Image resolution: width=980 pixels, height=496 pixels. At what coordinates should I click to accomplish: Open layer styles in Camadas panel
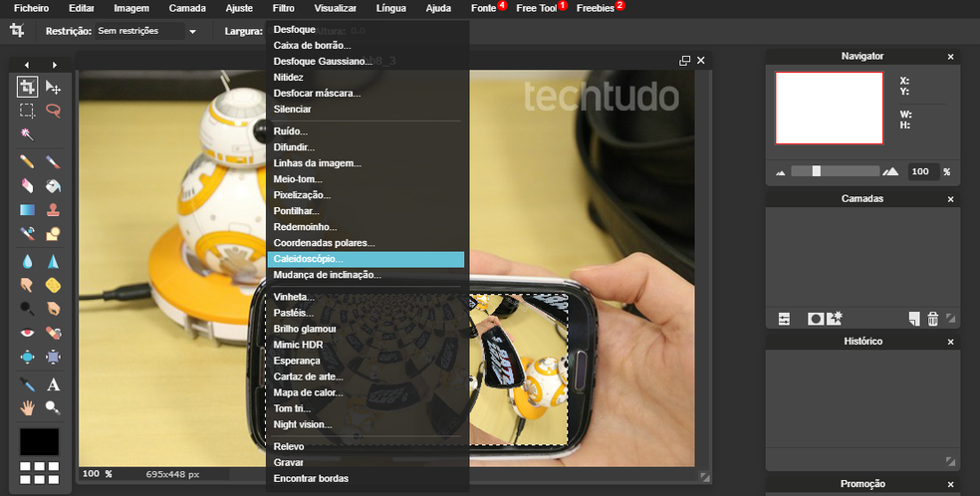(x=835, y=319)
